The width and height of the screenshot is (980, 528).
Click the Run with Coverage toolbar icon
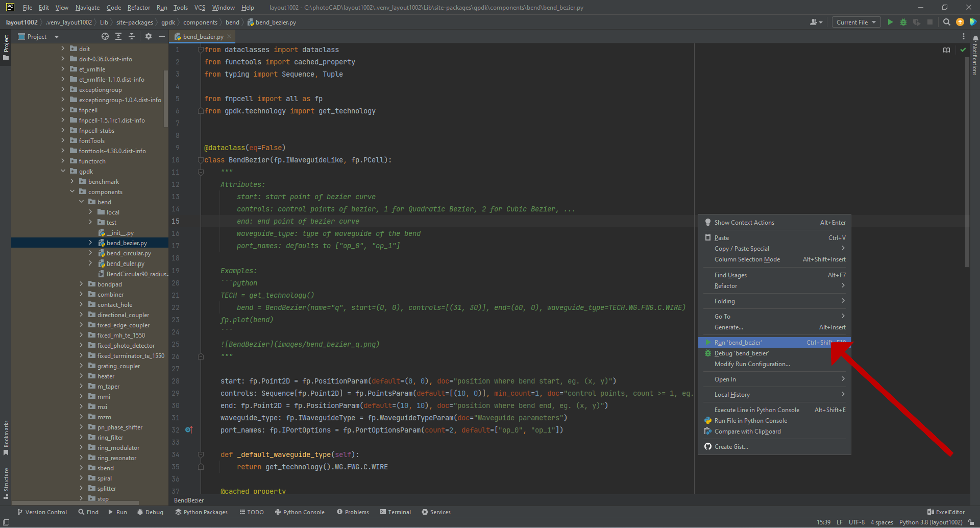[x=916, y=22]
